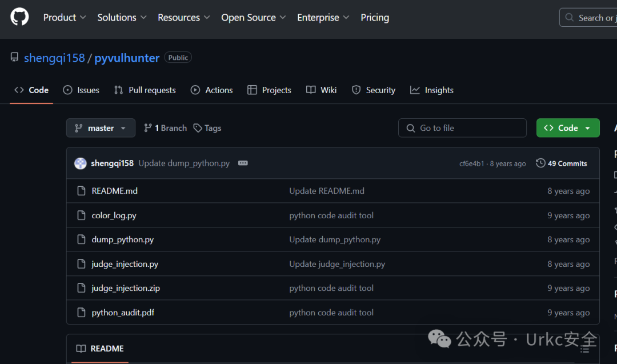Viewport: 617px width, 364px height.
Task: Open commit message Update judge_injection.py
Action: tap(337, 264)
